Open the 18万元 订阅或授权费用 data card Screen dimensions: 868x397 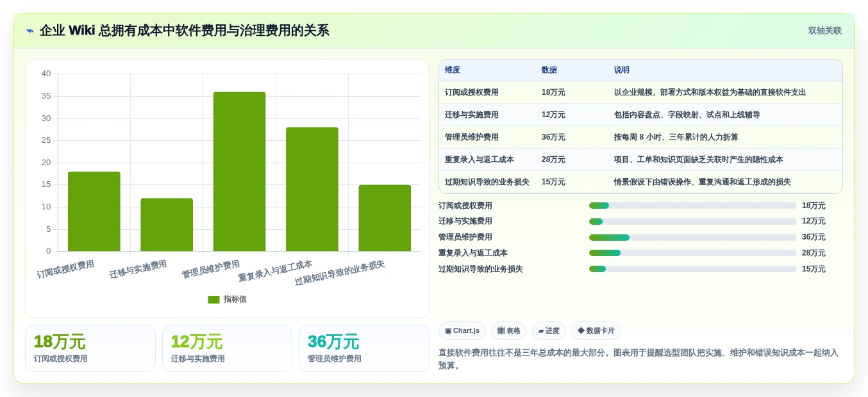coord(90,348)
